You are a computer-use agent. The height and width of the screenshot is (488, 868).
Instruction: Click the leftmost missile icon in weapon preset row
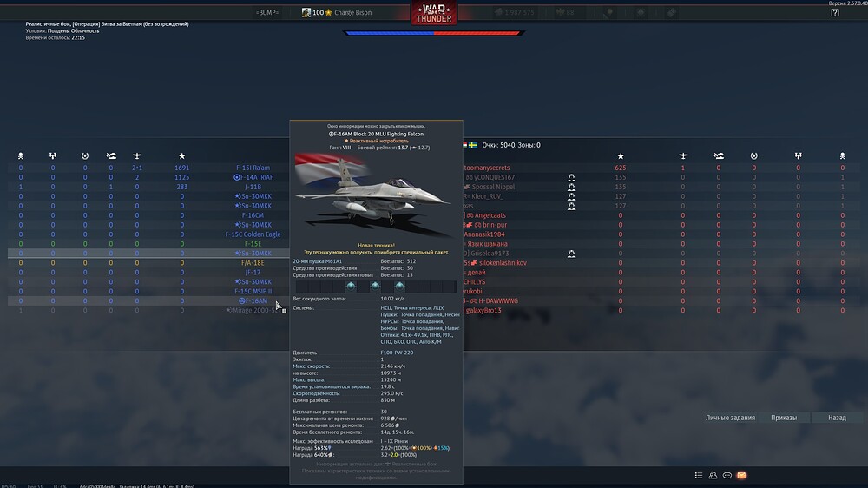coord(351,286)
